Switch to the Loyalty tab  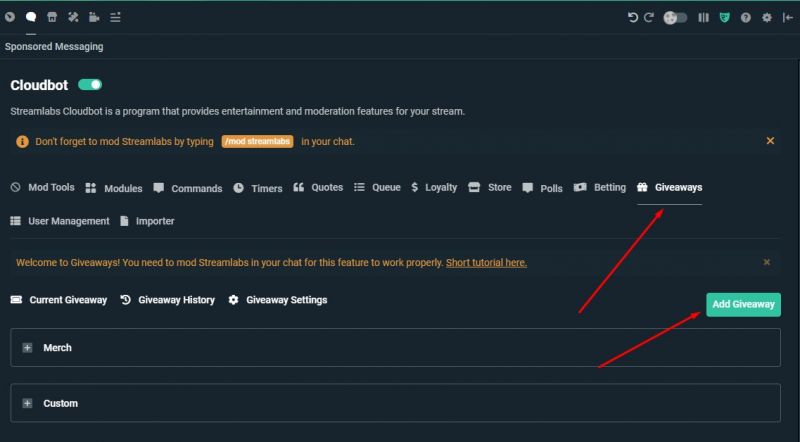pos(434,187)
